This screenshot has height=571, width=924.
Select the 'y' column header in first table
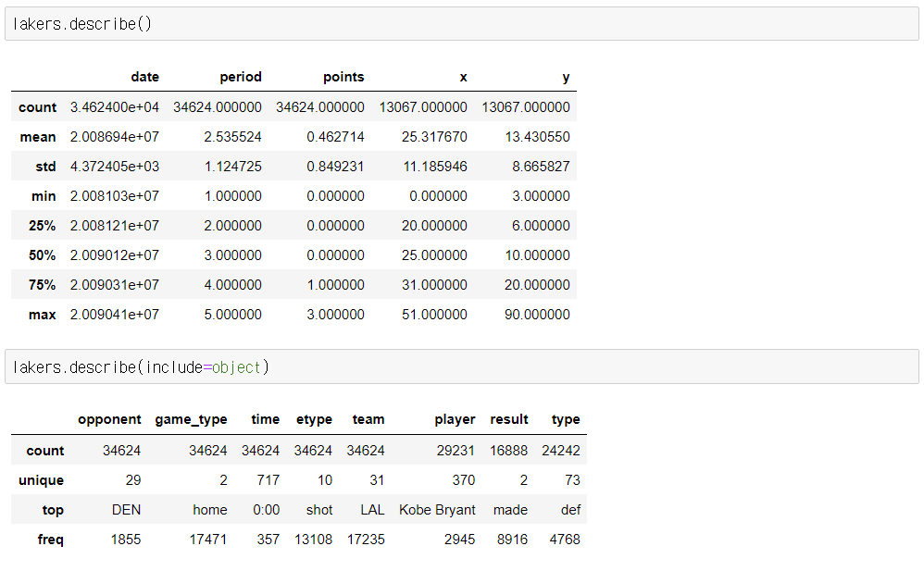click(566, 77)
